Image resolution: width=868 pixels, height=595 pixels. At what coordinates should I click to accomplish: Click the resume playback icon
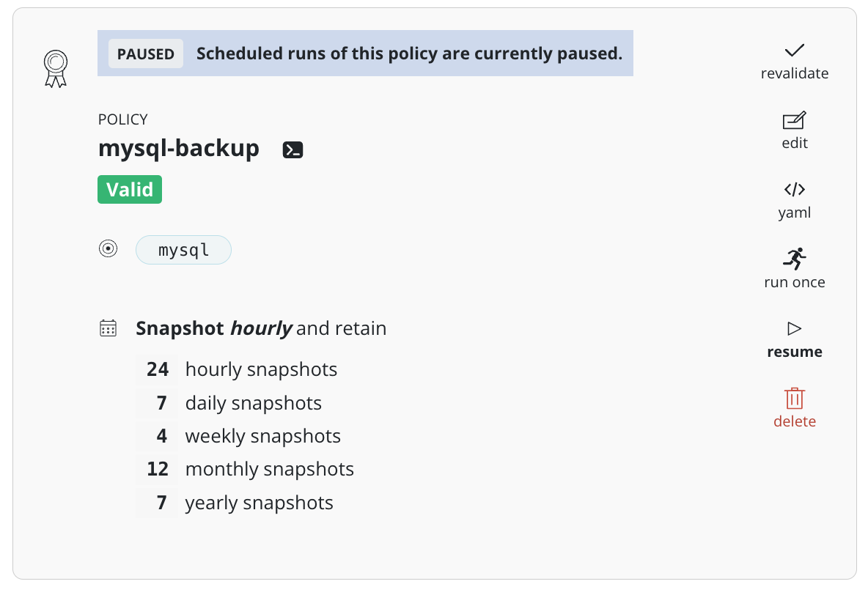coord(794,329)
